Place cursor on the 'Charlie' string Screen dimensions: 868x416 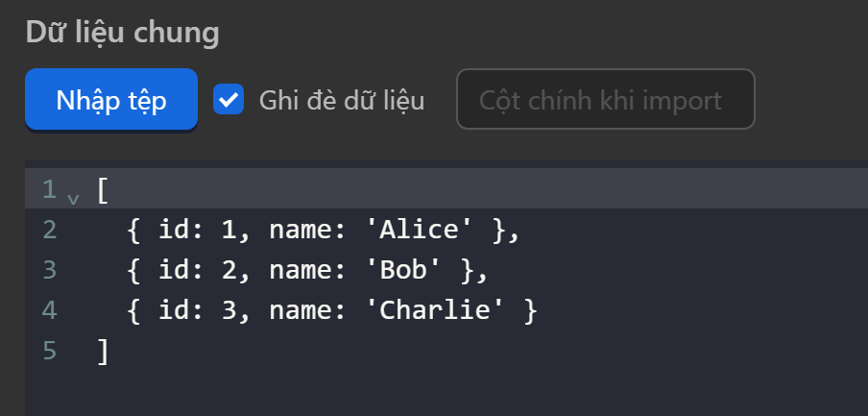coord(442,311)
